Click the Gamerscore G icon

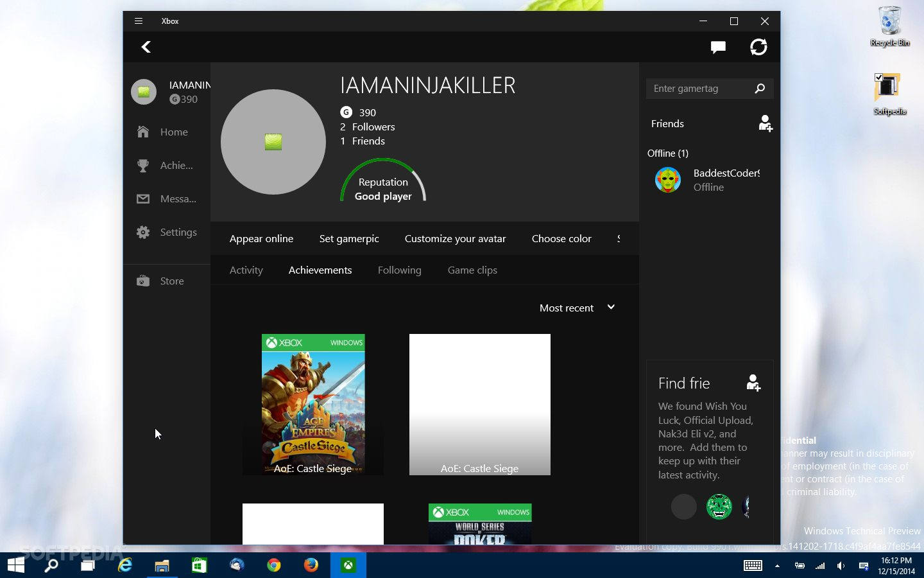[346, 112]
